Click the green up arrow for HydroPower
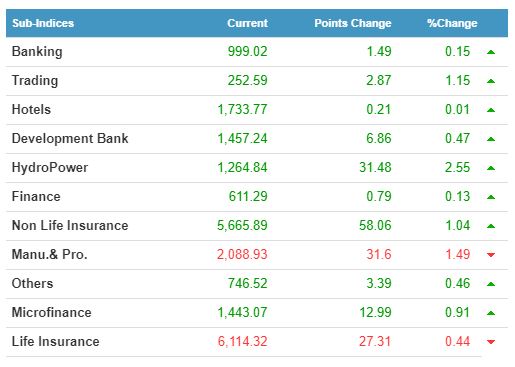 click(x=491, y=168)
